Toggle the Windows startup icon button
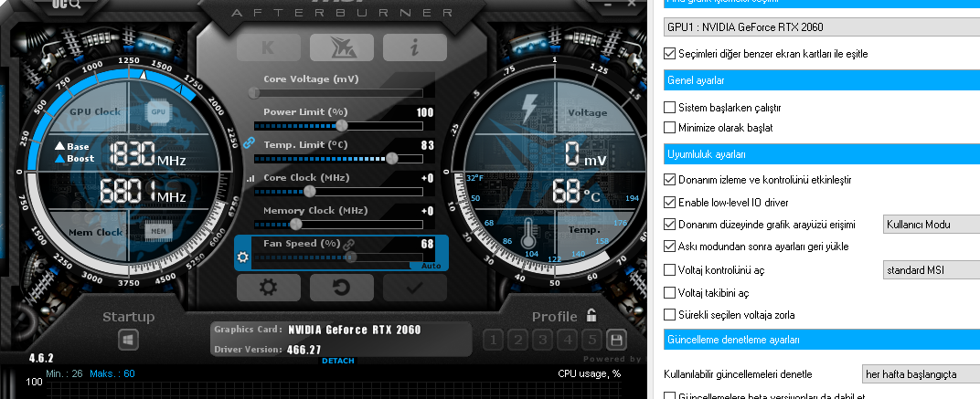980x399 pixels. click(128, 341)
